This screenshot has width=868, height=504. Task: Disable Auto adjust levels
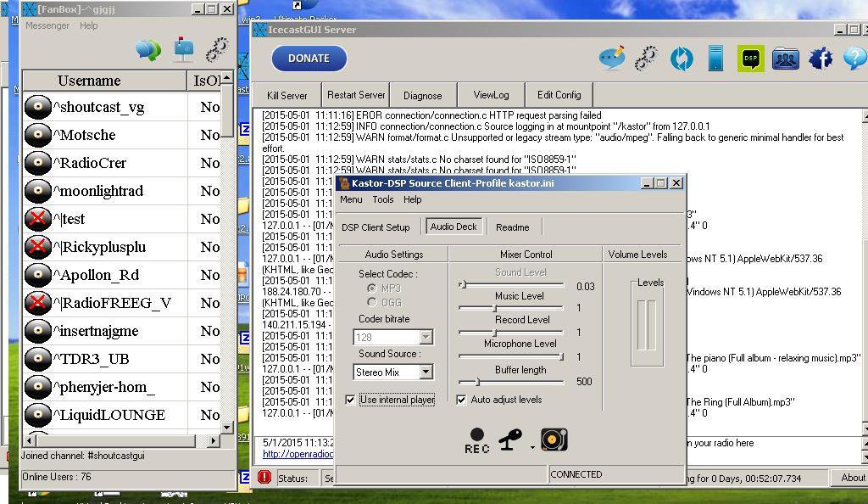tap(460, 400)
